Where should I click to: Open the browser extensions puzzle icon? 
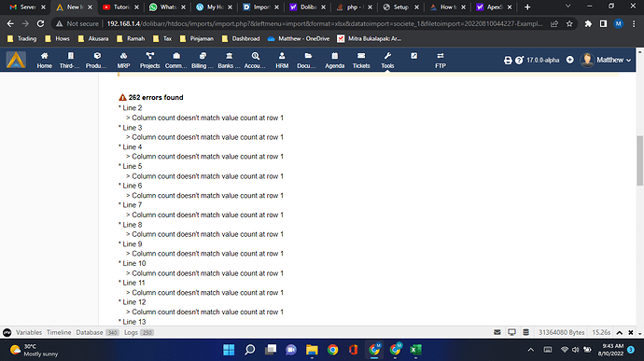pos(588,24)
